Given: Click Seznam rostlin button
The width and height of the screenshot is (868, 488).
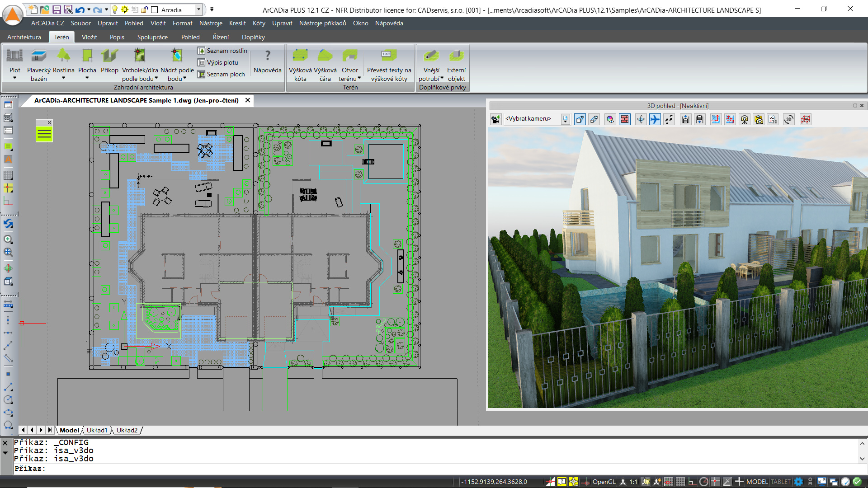Looking at the screenshot, I should coord(222,51).
